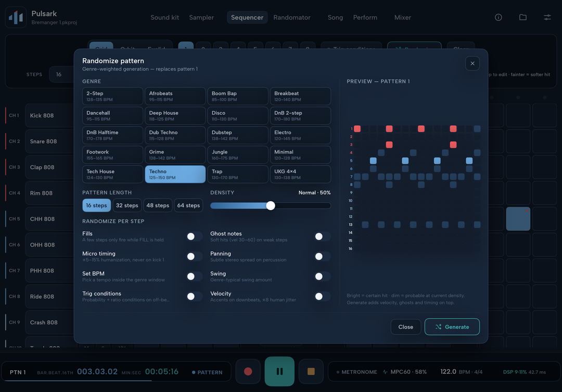Screen dimensions: 562x392
Task: Click the Close button in dialog
Action: click(406, 327)
